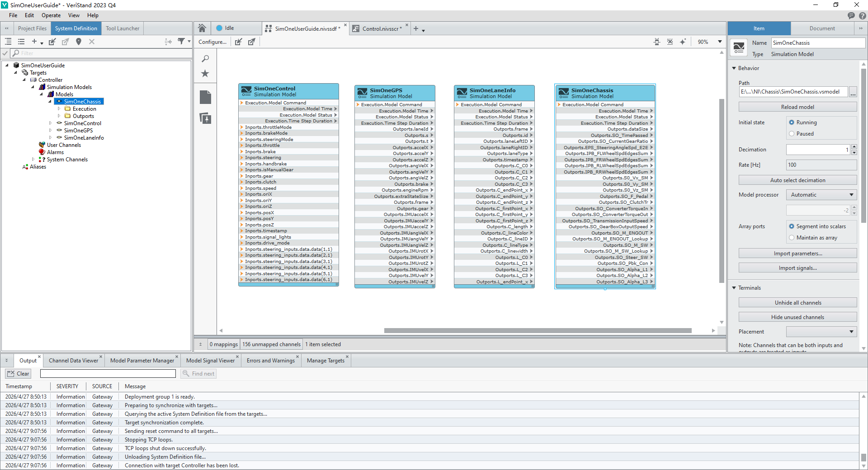Click the plus add-item icon in System Definition toolbar
This screenshot has width=868, height=470.
34,42
